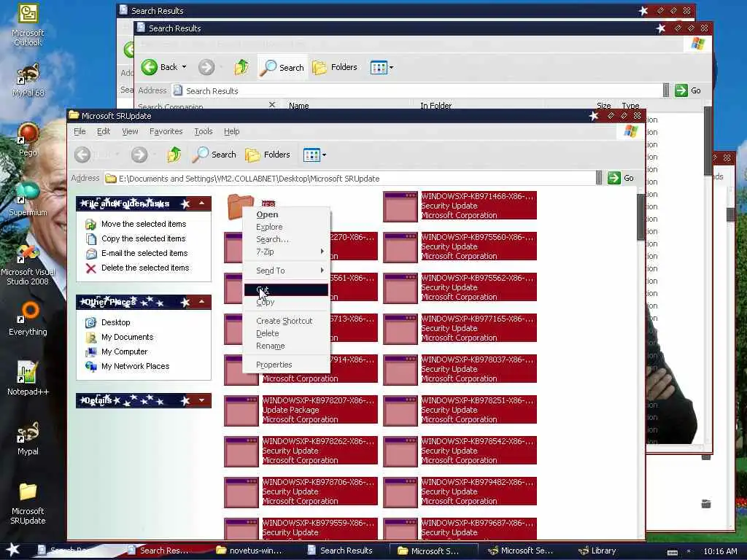This screenshot has height=560, width=747.
Task: Toggle Folders pane in SRUpdate toolbar
Action: pyautogui.click(x=268, y=155)
